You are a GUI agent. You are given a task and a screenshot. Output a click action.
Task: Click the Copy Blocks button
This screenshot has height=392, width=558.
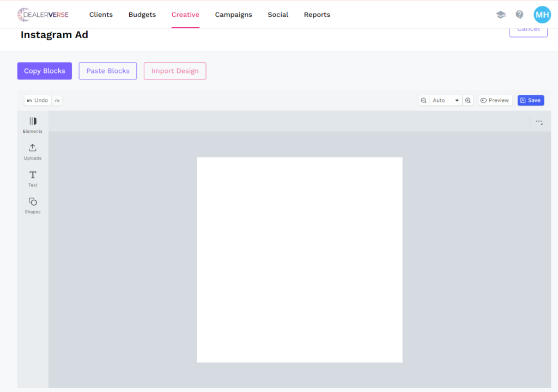tap(45, 71)
